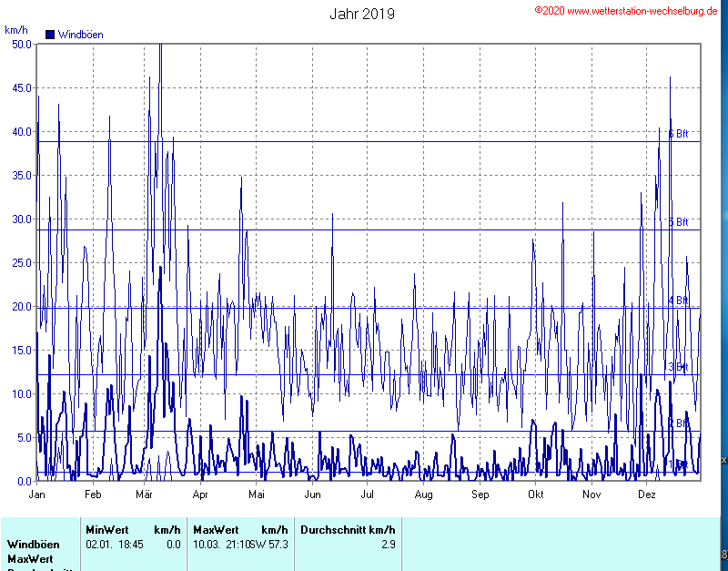This screenshot has width=728, height=571.
Task: Open the wetterstation-wechselburg.de copyright link
Action: pos(626,11)
